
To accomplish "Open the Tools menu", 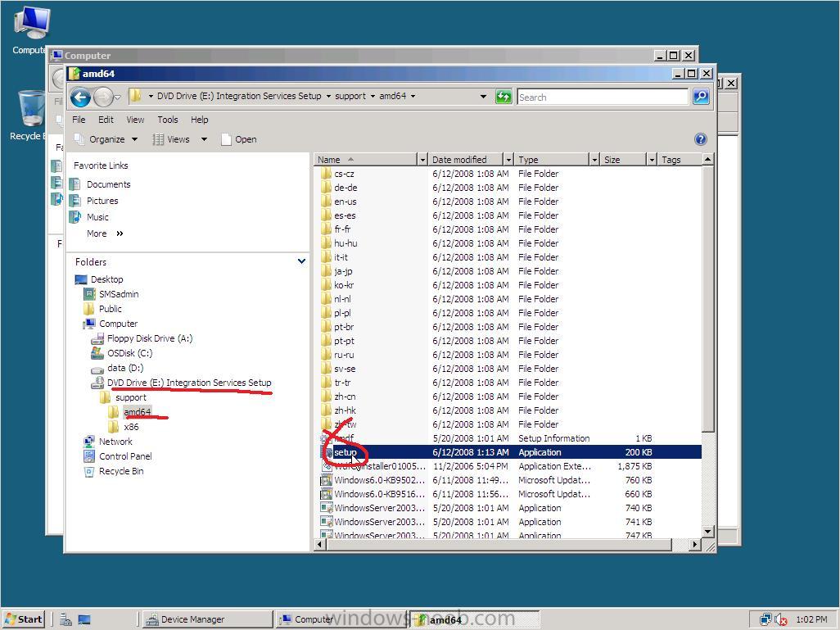I will click(168, 120).
